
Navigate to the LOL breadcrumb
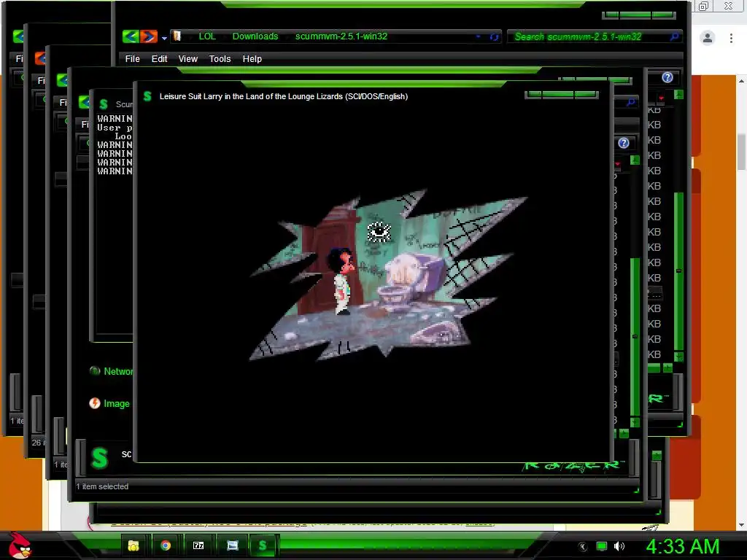(207, 36)
